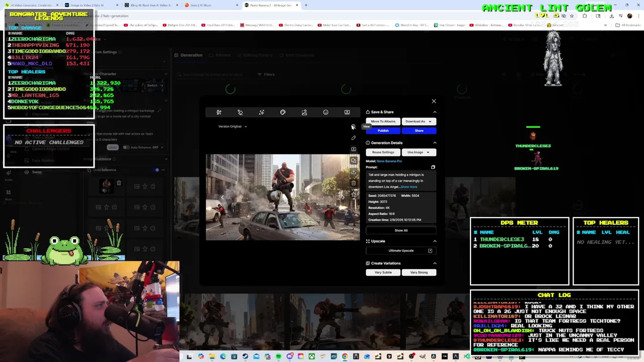Open a new browser tab
Image resolution: width=644 pixels, height=362 pixels.
[x=306, y=5]
